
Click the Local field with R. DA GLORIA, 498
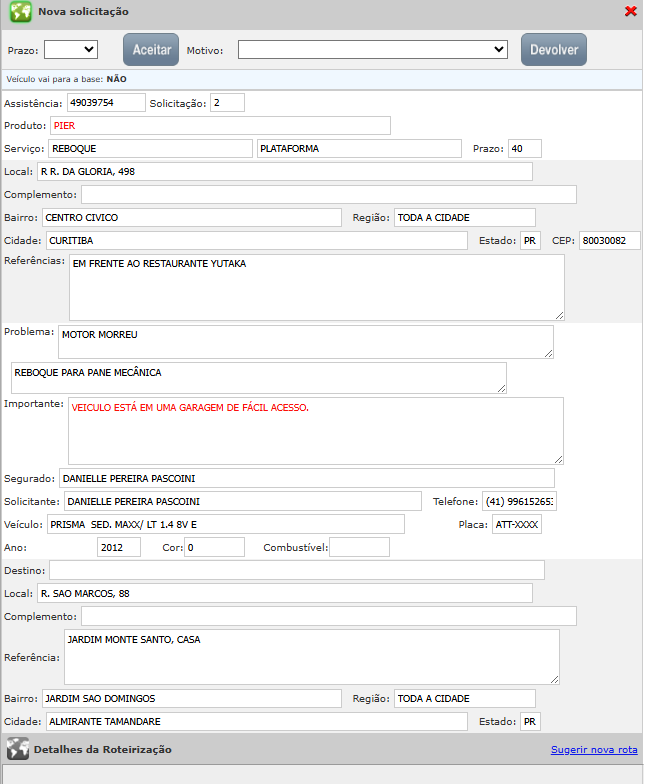click(284, 172)
